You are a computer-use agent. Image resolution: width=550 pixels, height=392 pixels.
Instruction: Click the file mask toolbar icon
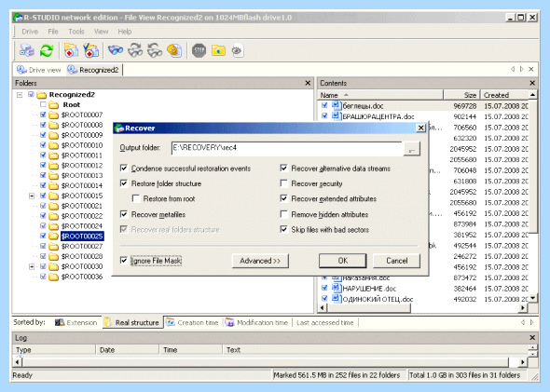(x=174, y=51)
